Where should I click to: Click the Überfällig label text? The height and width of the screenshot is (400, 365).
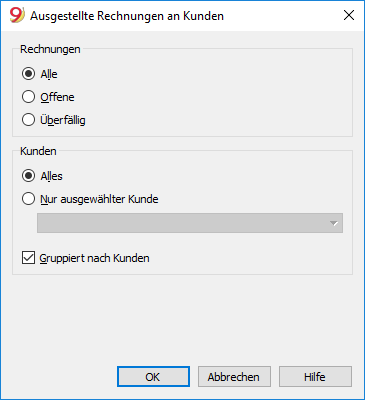click(x=63, y=120)
